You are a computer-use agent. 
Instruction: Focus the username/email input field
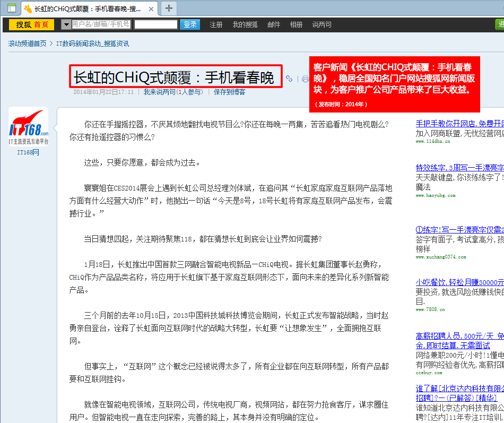click(x=101, y=24)
